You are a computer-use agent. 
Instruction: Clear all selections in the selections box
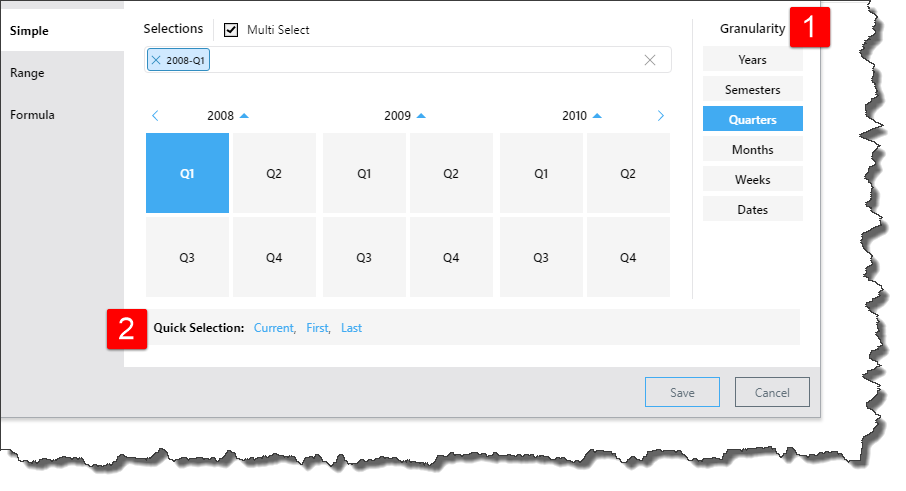(650, 60)
